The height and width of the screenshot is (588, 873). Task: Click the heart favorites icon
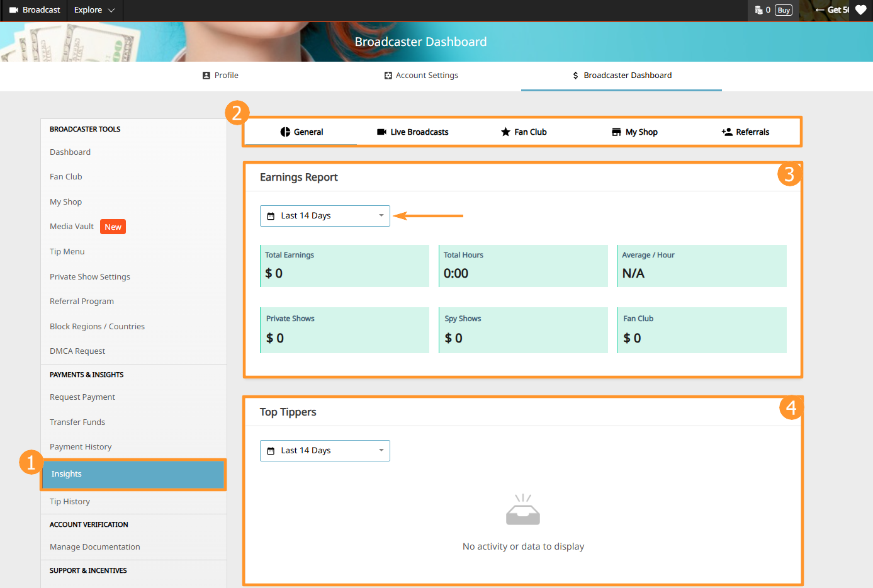pos(860,10)
